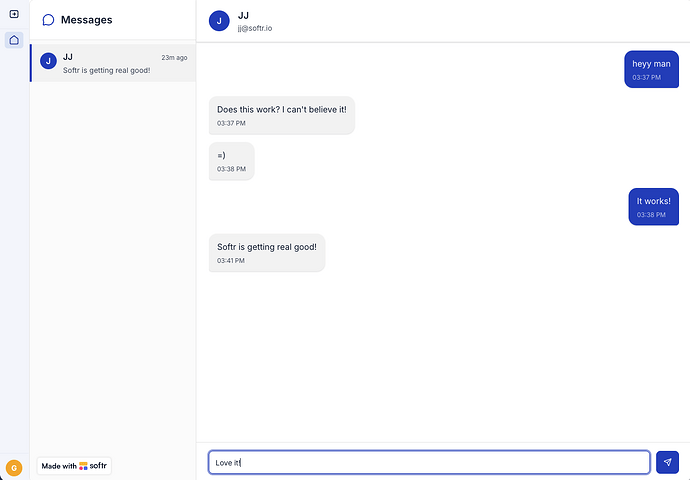Click the "=)" message bubble
690x480 pixels.
[231, 161]
